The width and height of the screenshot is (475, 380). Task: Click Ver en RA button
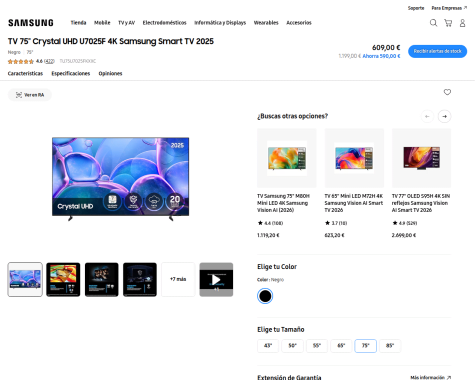tap(30, 95)
